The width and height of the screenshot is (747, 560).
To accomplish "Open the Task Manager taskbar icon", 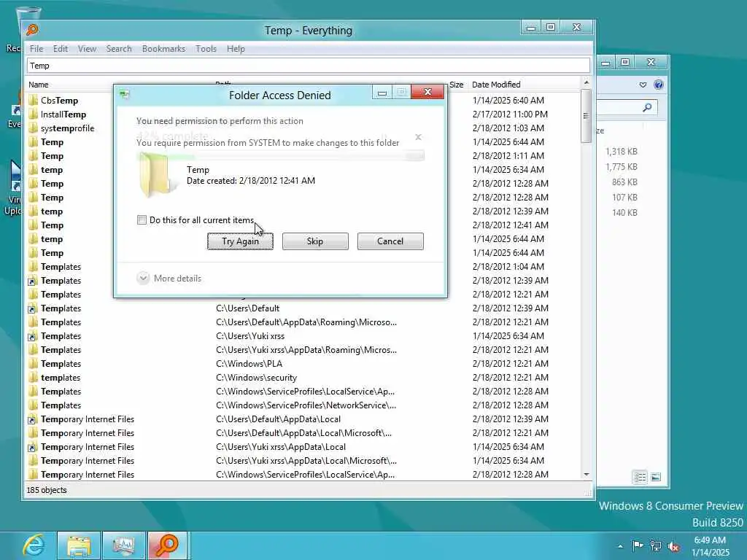I will coord(123,545).
